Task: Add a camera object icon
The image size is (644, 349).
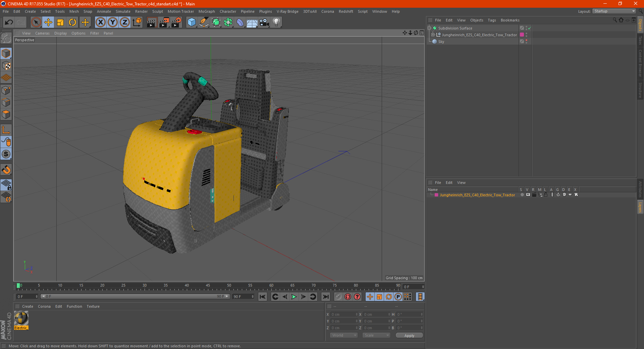Action: 264,22
